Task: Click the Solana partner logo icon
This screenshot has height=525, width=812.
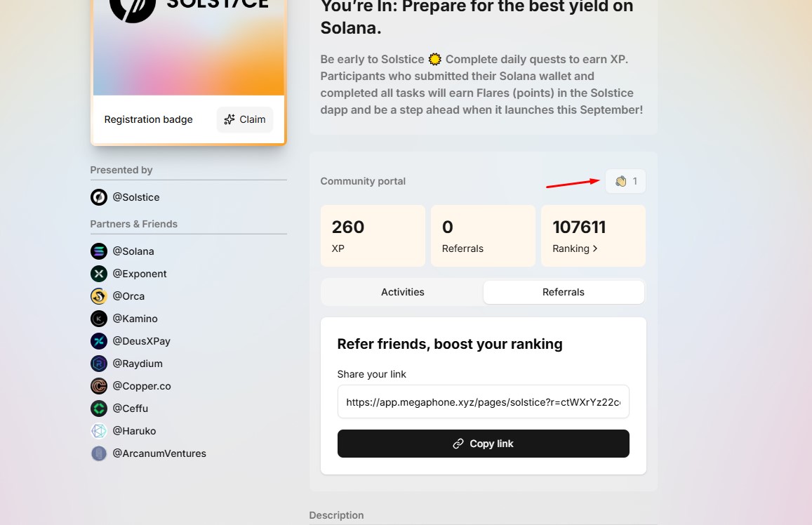Action: (99, 251)
